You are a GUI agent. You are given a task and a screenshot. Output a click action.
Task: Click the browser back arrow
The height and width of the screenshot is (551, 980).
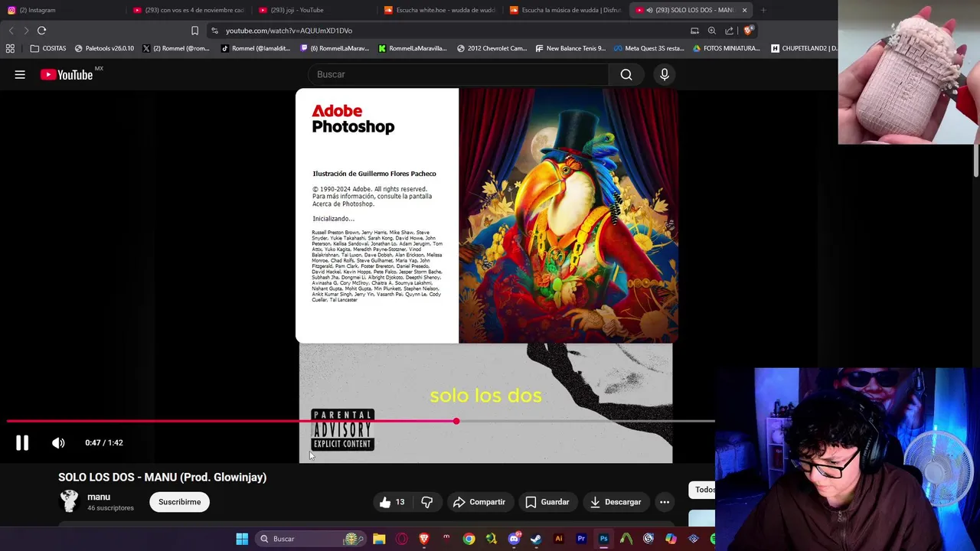11,31
